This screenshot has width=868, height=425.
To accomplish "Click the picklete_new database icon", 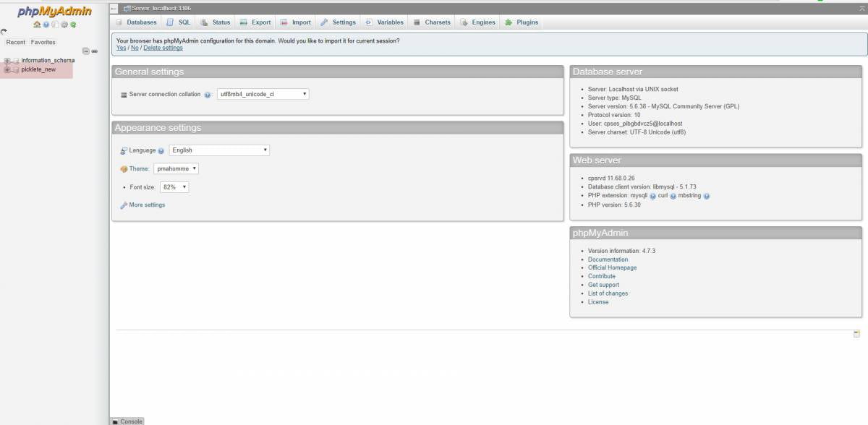I will (x=16, y=69).
